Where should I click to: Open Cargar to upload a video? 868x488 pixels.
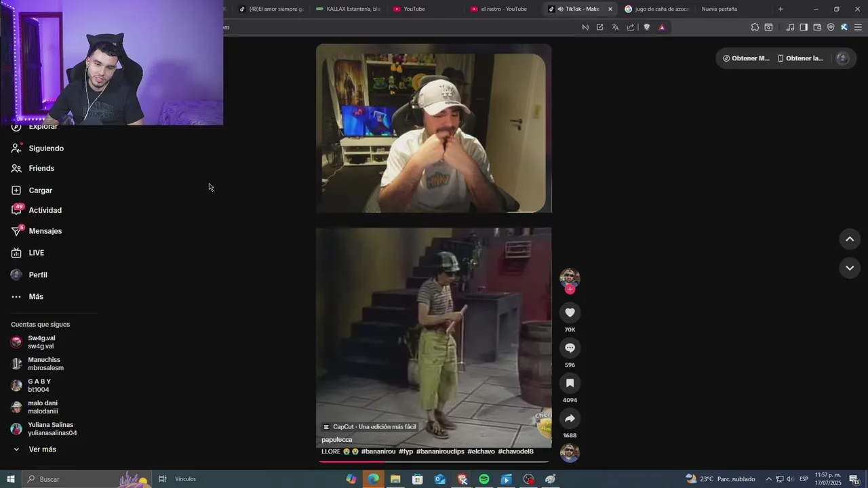41,190
